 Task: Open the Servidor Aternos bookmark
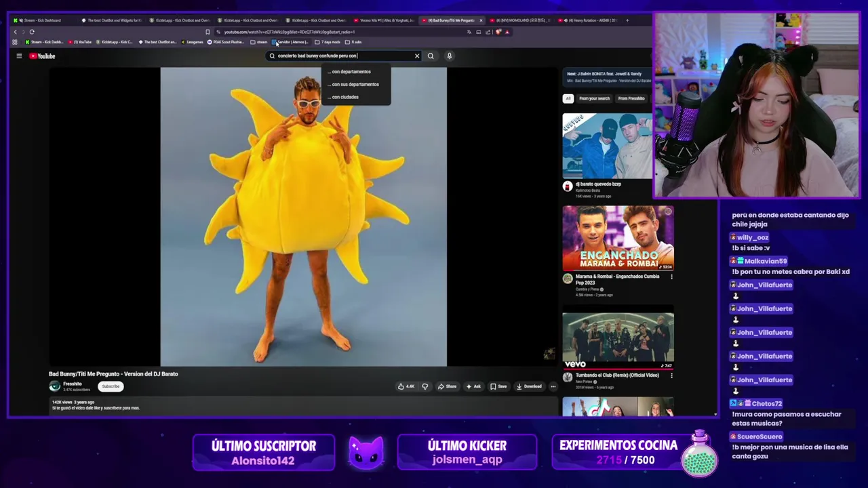tap(291, 42)
